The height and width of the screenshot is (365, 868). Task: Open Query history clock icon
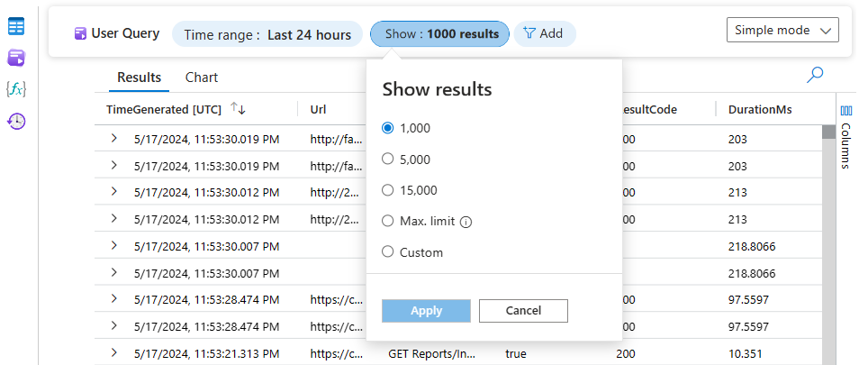pyautogui.click(x=16, y=120)
